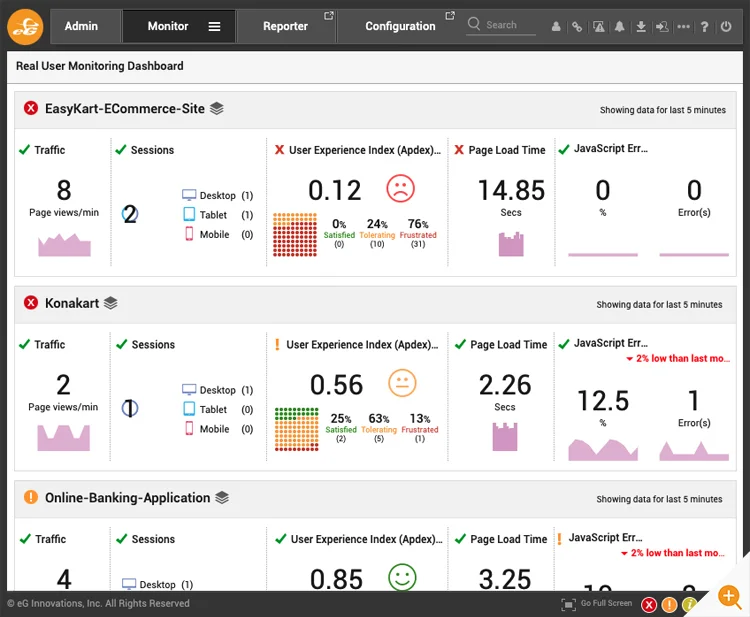Image resolution: width=750 pixels, height=617 pixels.
Task: Click Online-Banking Page Load Time heading
Action: click(x=508, y=539)
